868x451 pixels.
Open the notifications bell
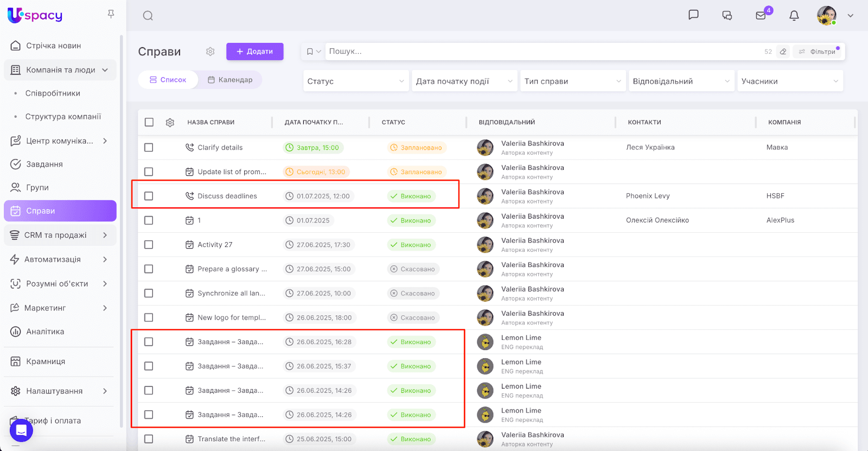click(794, 16)
